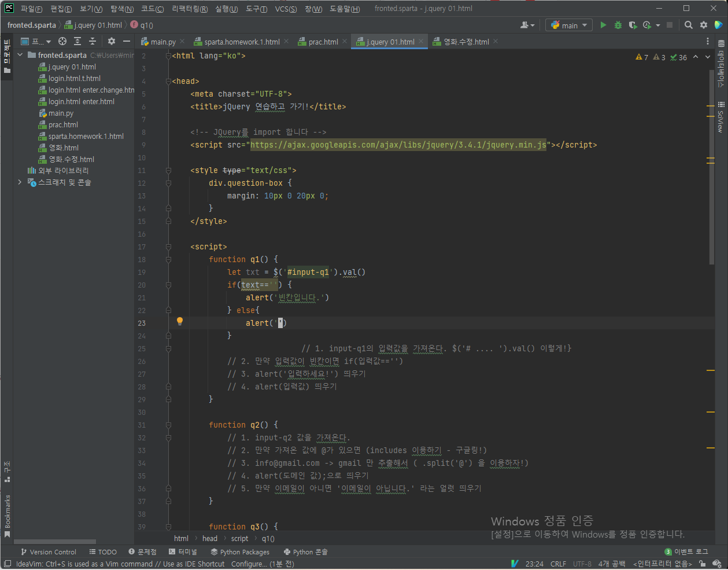Screen dimensions: 728x570
Task: Click Configure... link in status notification
Action: 249,564
